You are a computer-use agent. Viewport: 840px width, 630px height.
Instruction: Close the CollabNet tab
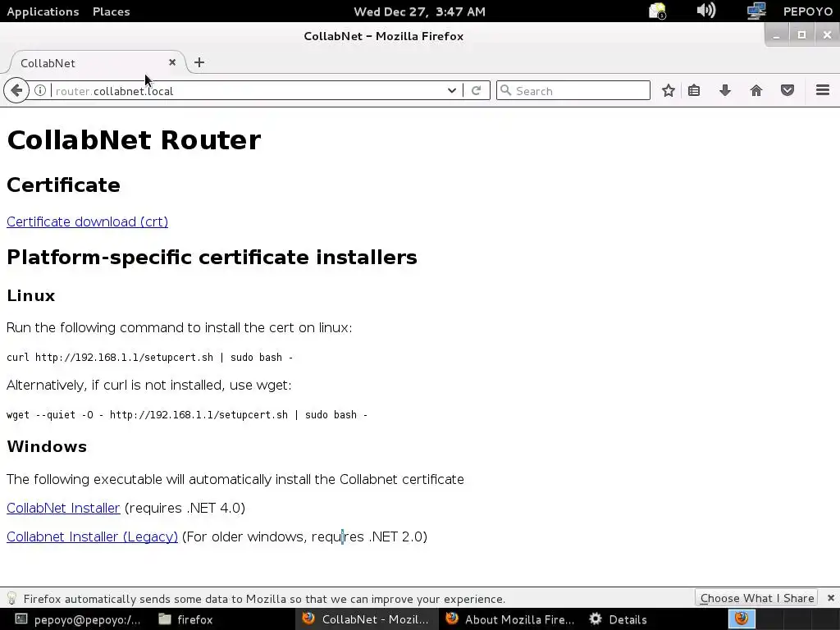click(172, 62)
